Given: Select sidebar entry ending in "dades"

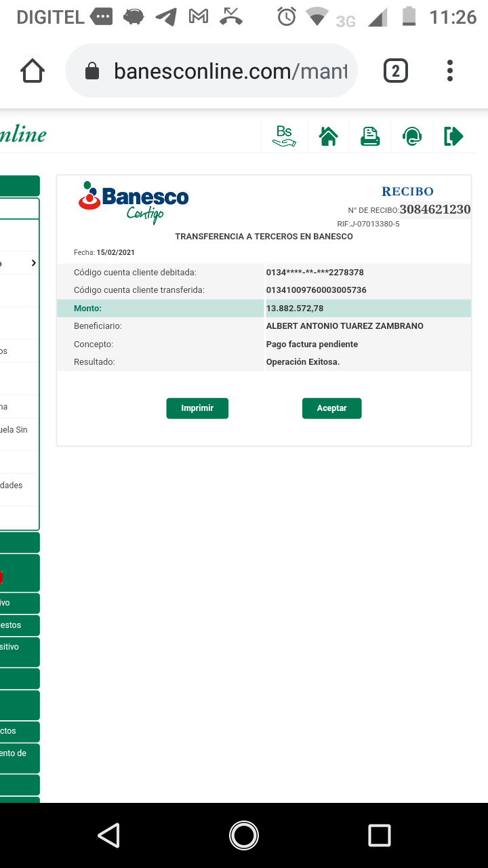Looking at the screenshot, I should tap(15, 486).
